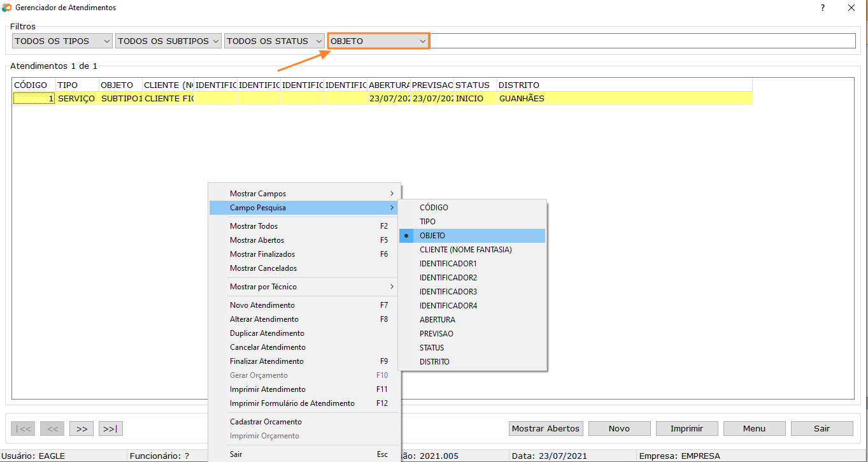This screenshot has height=462, width=868.
Task: Open the TODOS OS TIPOS dropdown
Action: coord(62,41)
